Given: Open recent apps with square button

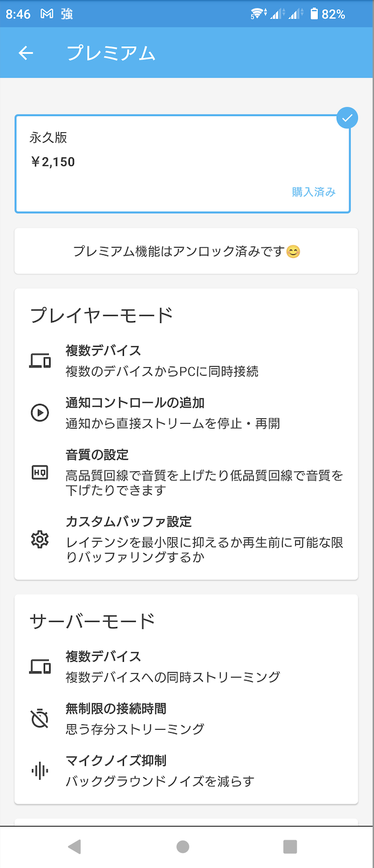Looking at the screenshot, I should [290, 847].
